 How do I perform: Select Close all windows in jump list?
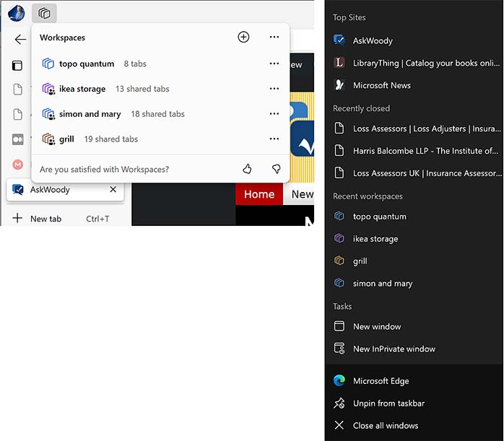pyautogui.click(x=414, y=425)
